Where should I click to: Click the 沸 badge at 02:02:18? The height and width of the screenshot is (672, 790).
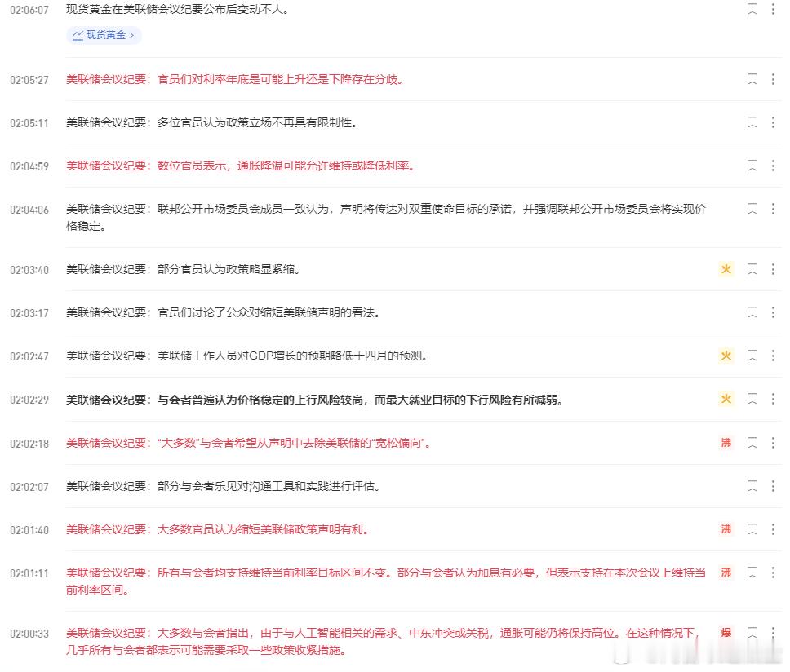click(x=726, y=443)
